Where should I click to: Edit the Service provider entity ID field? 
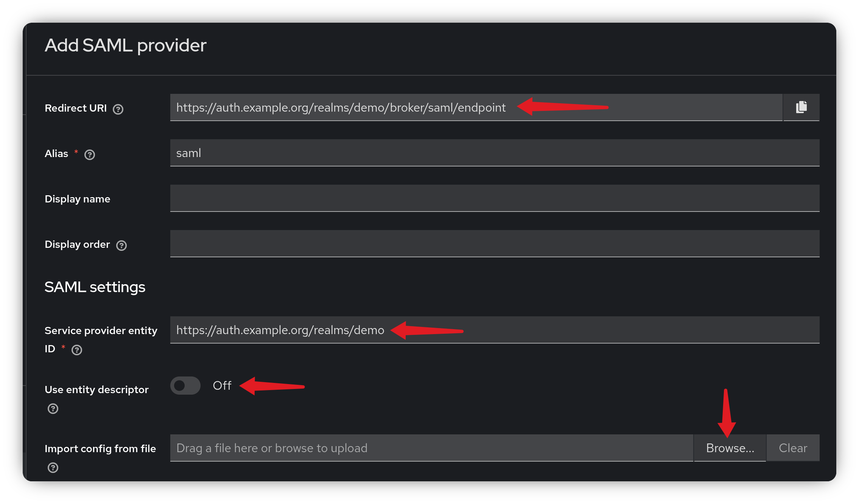click(x=494, y=330)
